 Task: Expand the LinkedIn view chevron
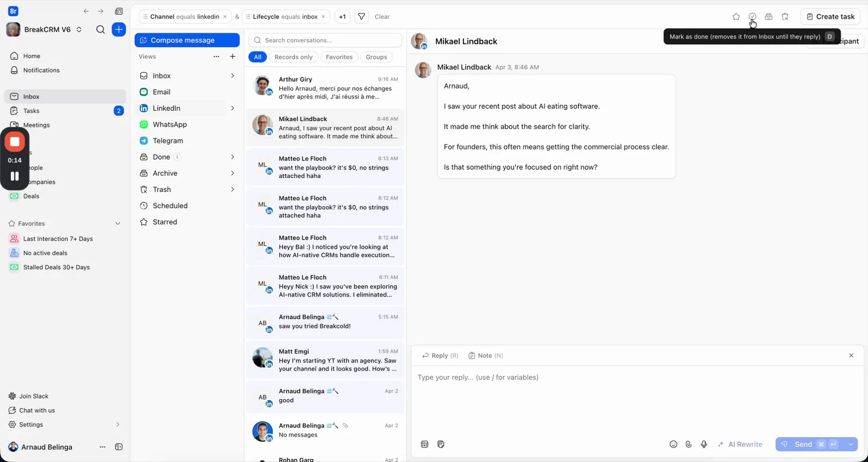click(233, 108)
